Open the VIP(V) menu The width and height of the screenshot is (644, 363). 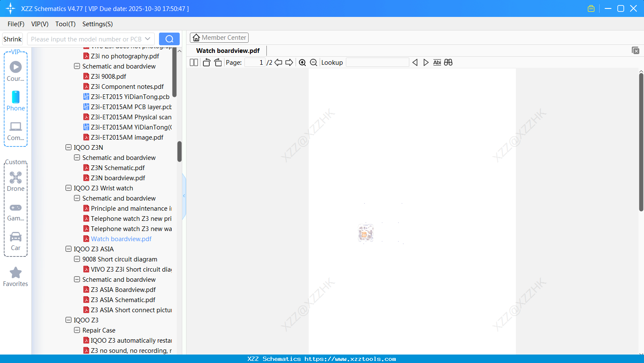(x=40, y=24)
